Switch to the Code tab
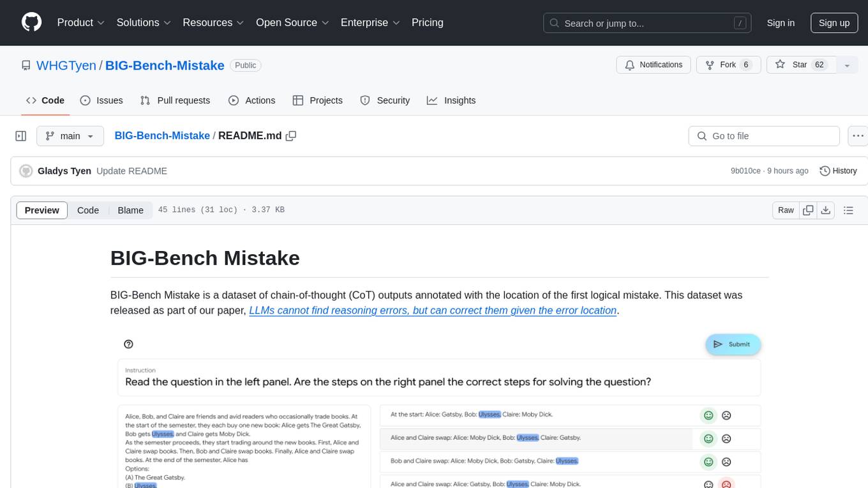 45,100
